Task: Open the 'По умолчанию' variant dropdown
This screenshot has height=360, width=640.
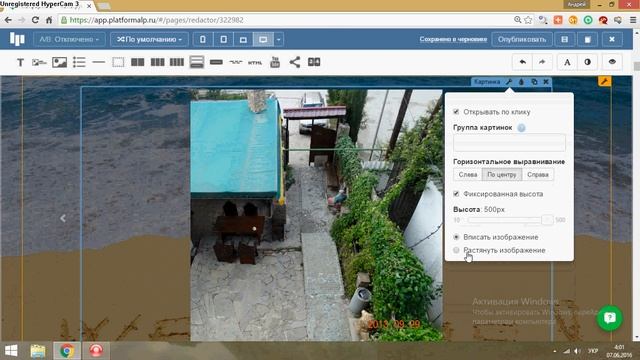Action: tap(149, 39)
